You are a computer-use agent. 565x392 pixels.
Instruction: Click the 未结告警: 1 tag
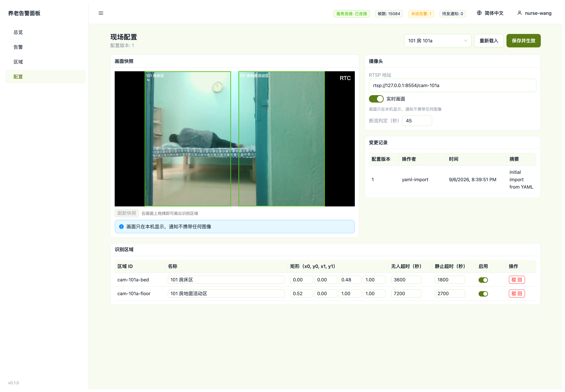421,14
